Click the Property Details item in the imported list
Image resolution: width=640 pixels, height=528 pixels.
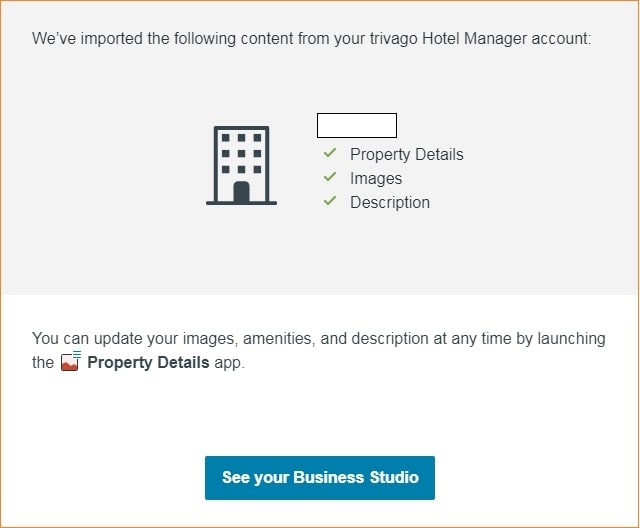pos(406,154)
